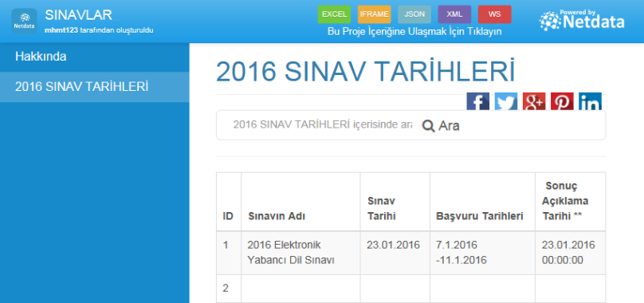The width and height of the screenshot is (644, 303).
Task: Get data as XML button
Action: tap(454, 14)
